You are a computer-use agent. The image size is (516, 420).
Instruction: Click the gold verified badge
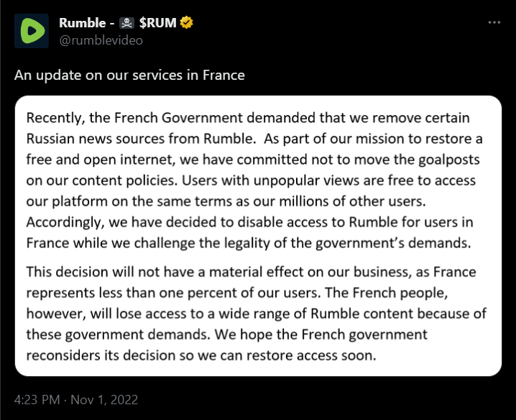[x=187, y=23]
